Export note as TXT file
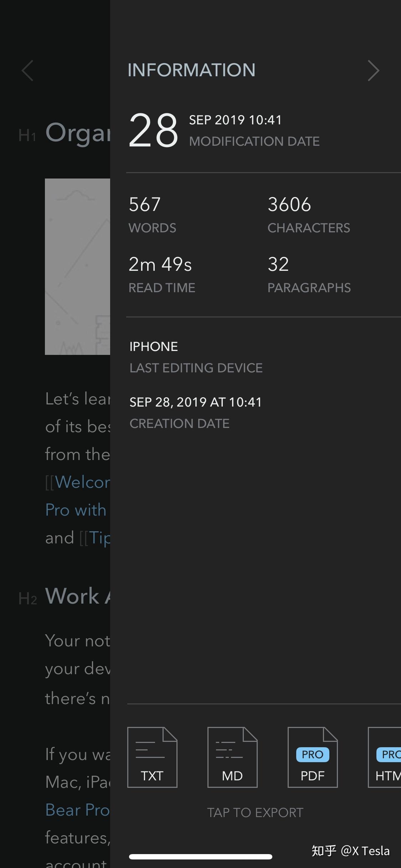 click(152, 757)
